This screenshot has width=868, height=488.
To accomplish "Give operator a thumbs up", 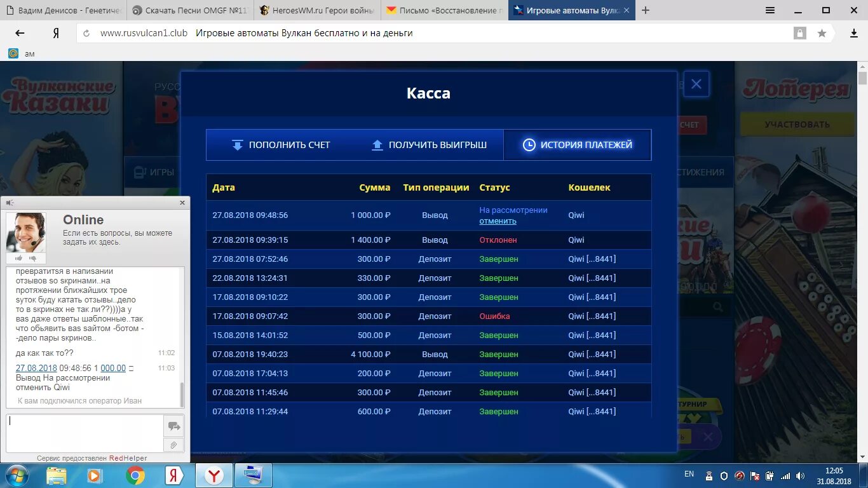I will click(x=19, y=258).
